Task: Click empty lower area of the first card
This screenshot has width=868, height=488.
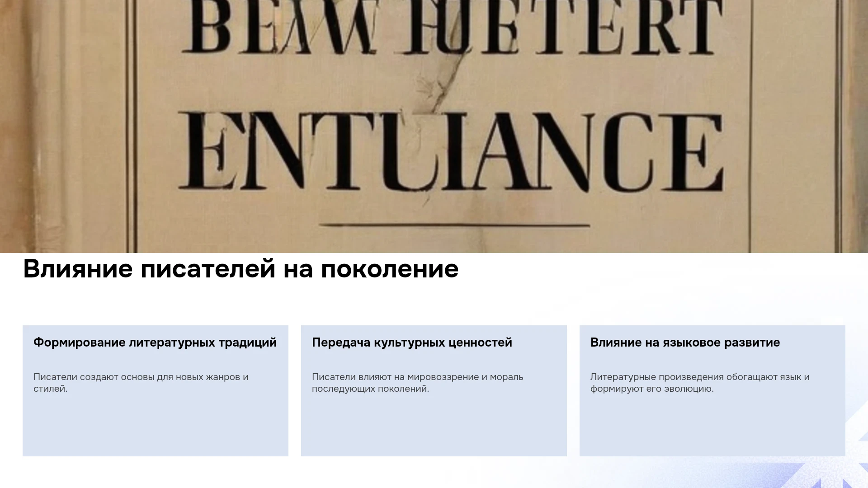Action: coord(155,425)
